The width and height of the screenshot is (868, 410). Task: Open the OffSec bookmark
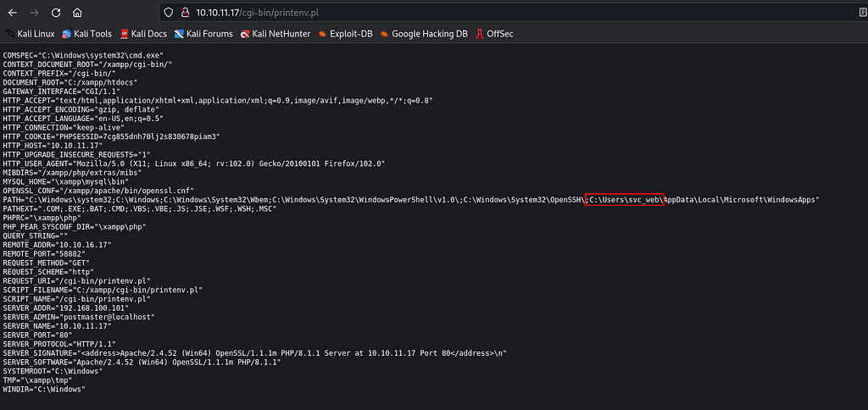[x=494, y=34]
